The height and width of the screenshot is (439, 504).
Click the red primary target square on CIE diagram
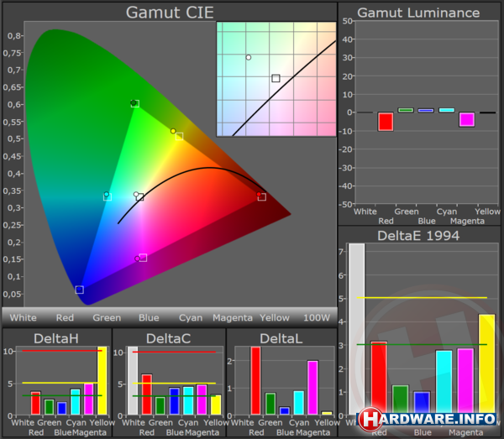(x=262, y=197)
